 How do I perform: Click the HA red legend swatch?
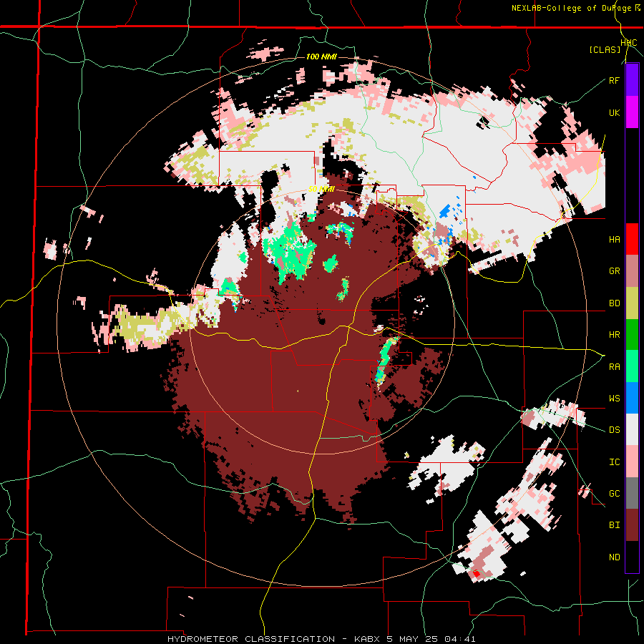pos(632,239)
